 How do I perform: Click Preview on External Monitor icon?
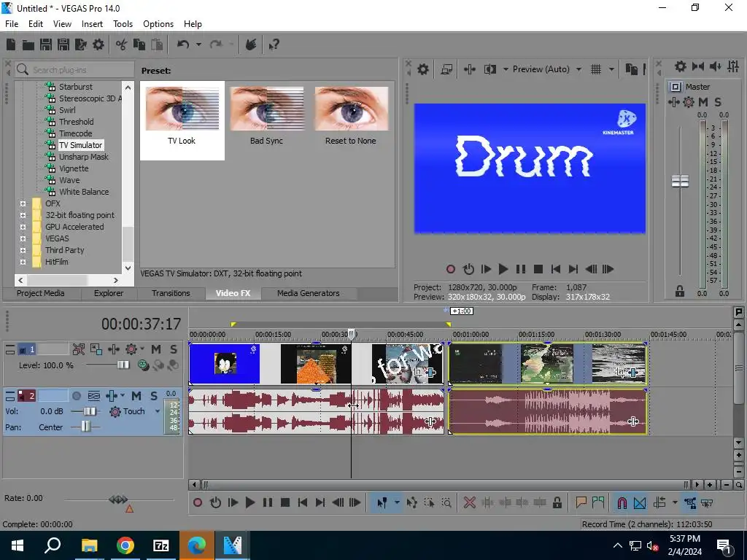point(446,69)
